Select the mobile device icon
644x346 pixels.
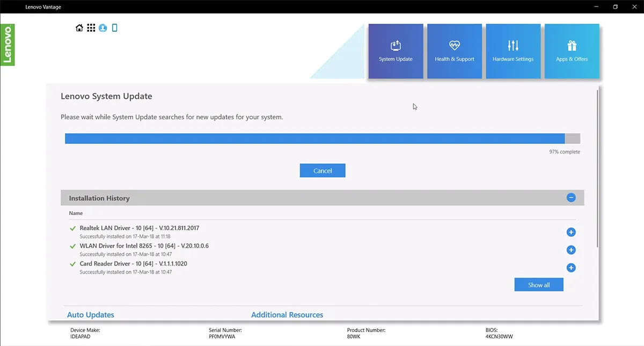coord(114,28)
